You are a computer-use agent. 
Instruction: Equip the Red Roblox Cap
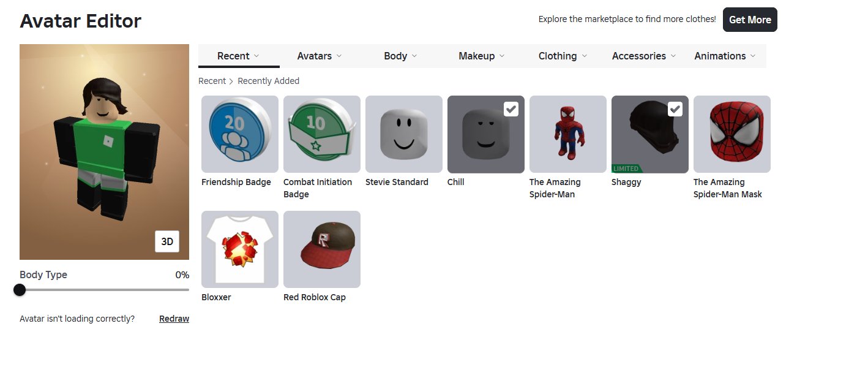tap(322, 249)
